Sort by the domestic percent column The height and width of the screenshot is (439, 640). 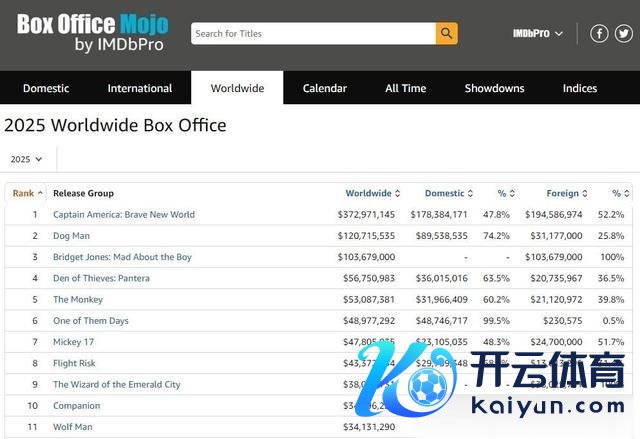click(506, 193)
